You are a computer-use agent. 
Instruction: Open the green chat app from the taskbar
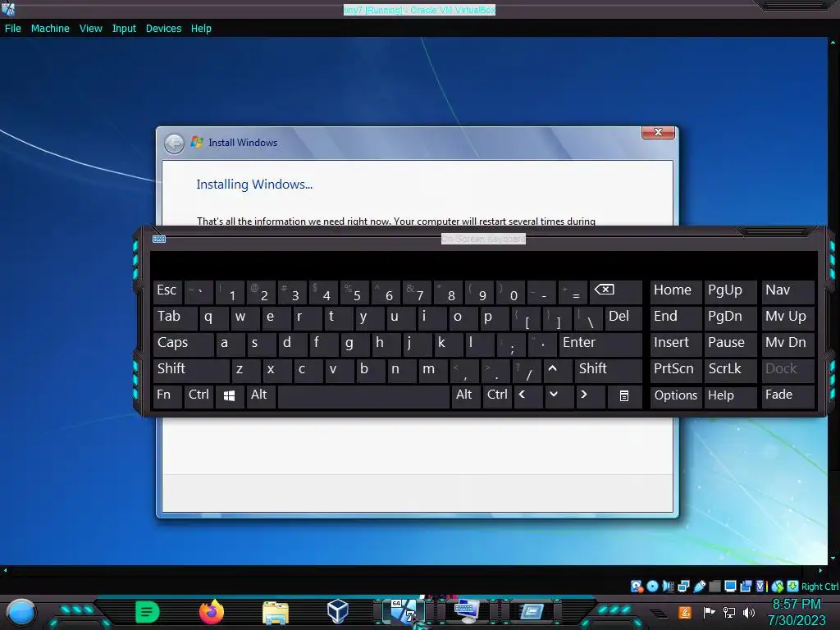(148, 612)
